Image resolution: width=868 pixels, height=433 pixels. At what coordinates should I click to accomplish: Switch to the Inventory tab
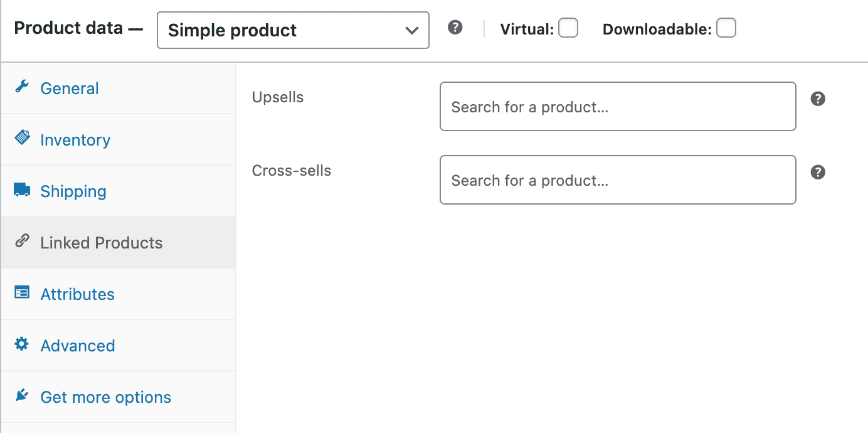75,139
